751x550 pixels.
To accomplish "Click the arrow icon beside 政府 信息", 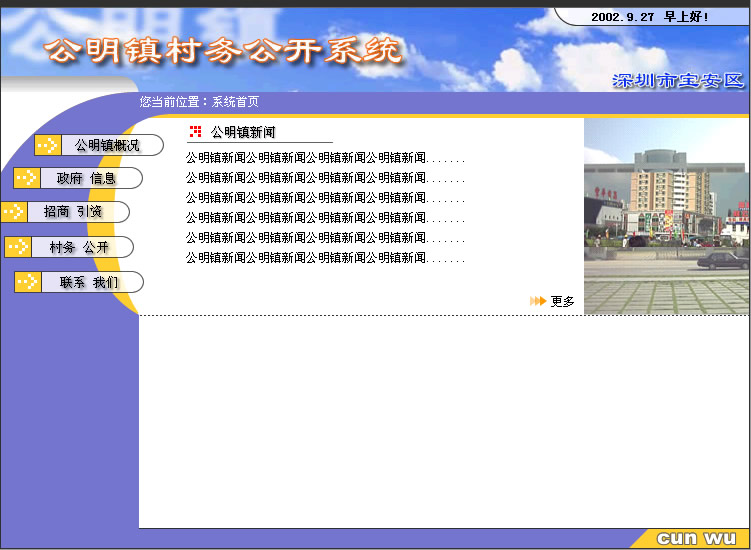I will [27, 178].
